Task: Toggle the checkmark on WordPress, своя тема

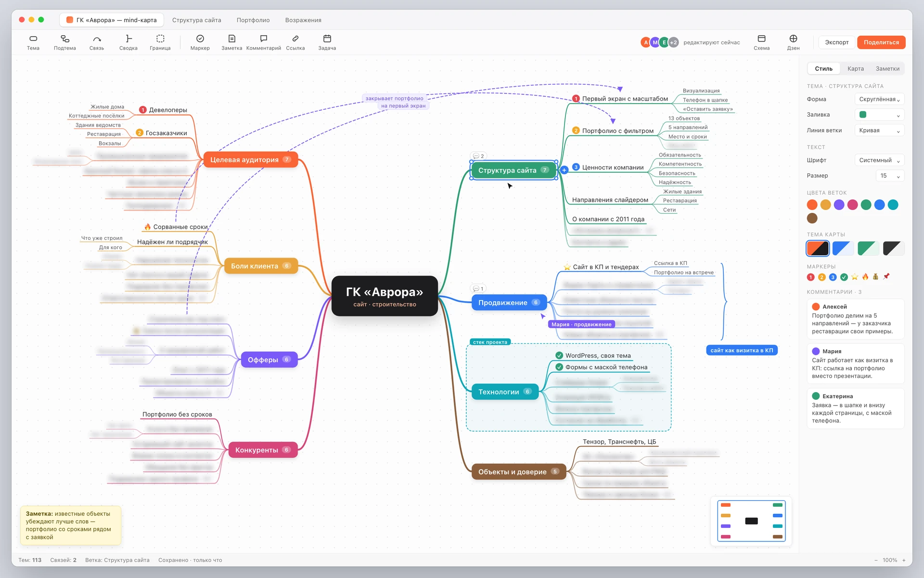Action: point(559,355)
